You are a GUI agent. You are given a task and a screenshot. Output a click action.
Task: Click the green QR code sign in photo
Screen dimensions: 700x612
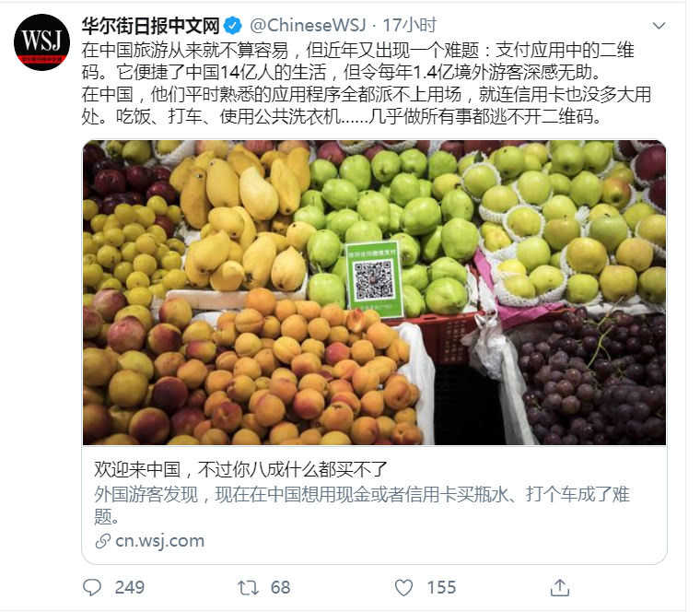click(x=374, y=278)
